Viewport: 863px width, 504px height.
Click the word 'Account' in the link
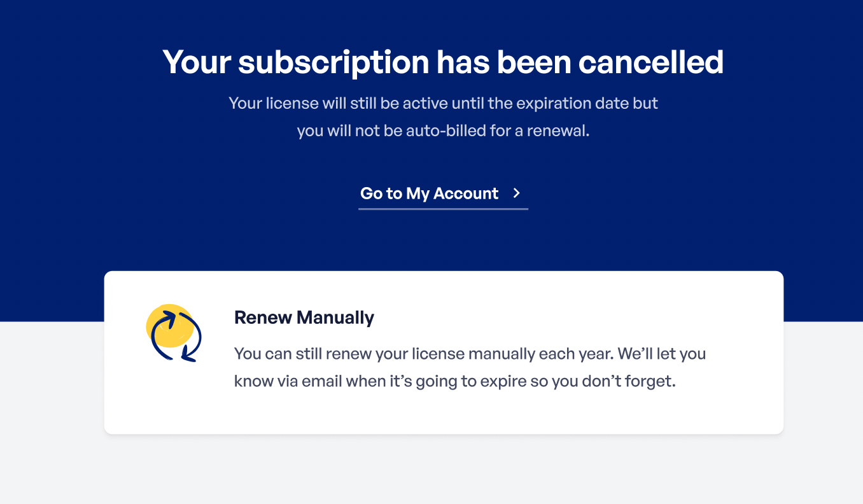tap(466, 193)
